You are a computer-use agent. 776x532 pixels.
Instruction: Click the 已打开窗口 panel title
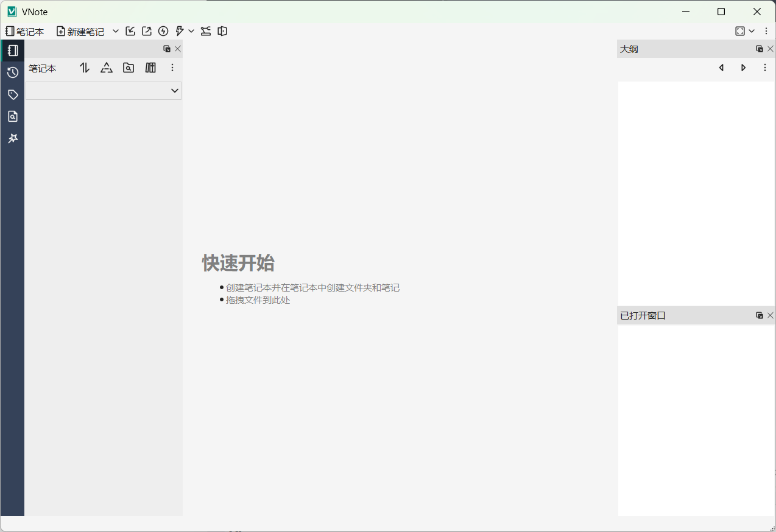coord(643,315)
